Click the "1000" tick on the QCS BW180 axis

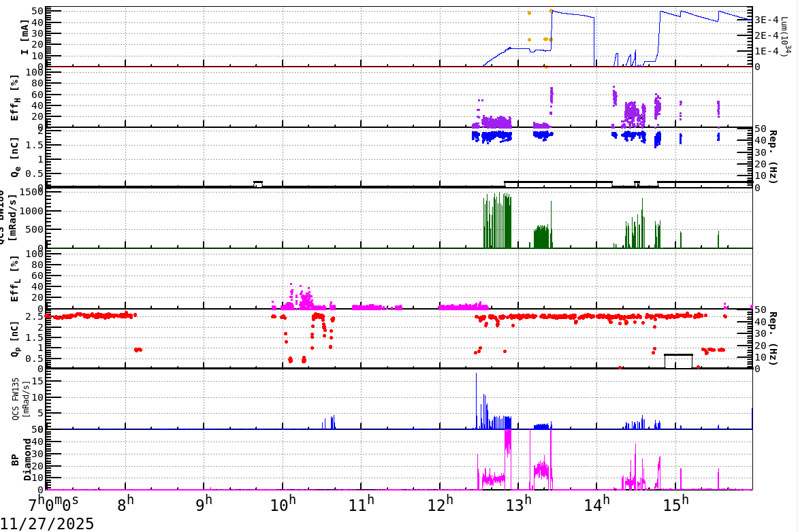point(31,211)
